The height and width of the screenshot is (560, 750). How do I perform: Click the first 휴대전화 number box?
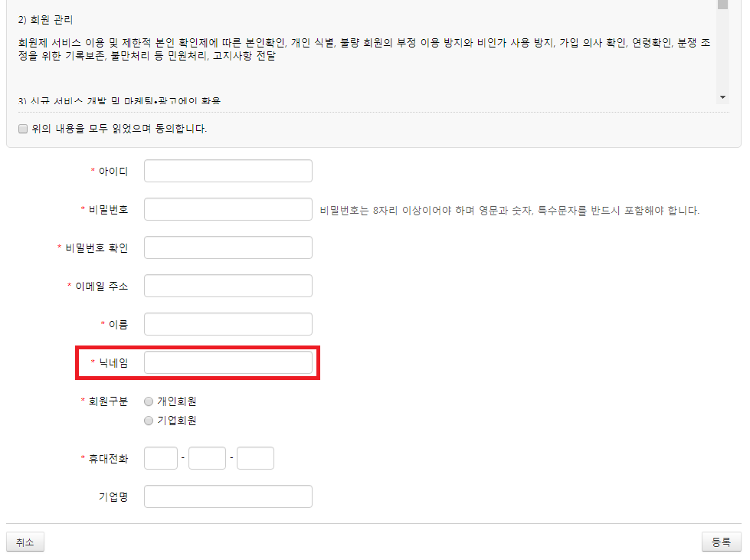[x=161, y=458]
